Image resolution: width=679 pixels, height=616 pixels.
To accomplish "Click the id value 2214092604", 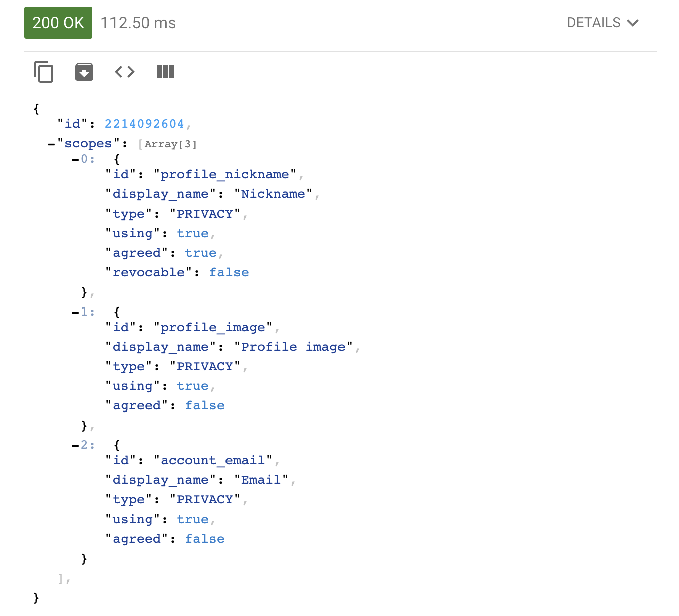I will pyautogui.click(x=145, y=124).
